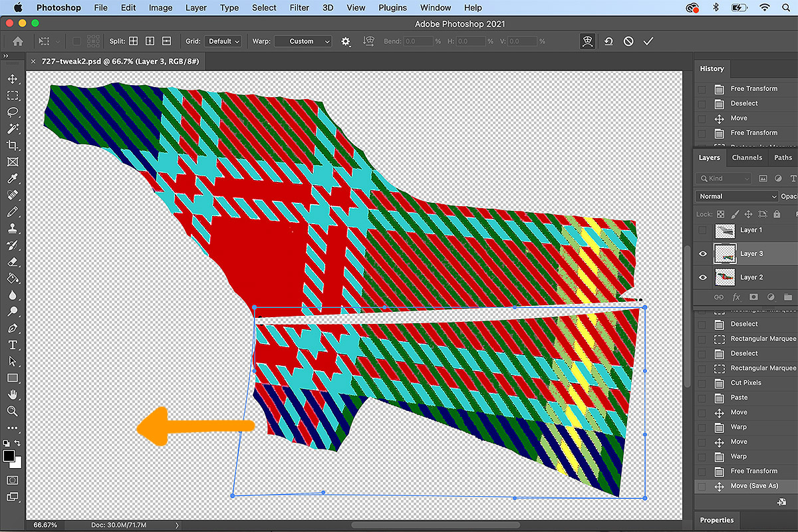Open the tool preset picker arrow

point(58,41)
